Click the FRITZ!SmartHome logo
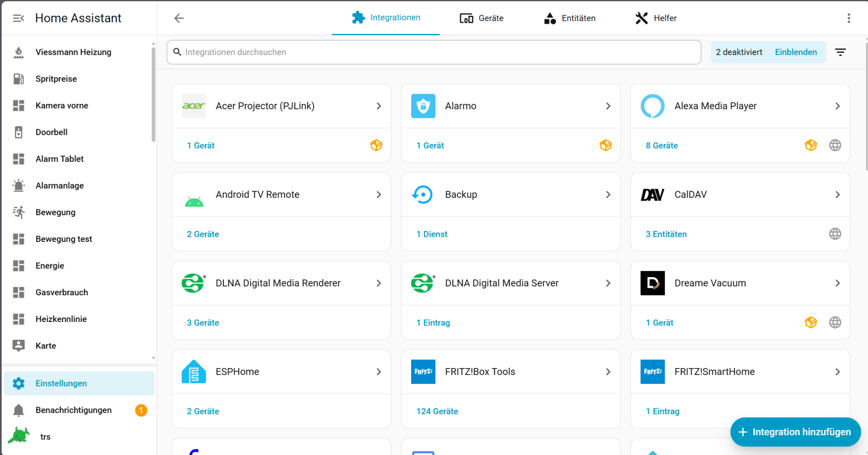 tap(652, 372)
